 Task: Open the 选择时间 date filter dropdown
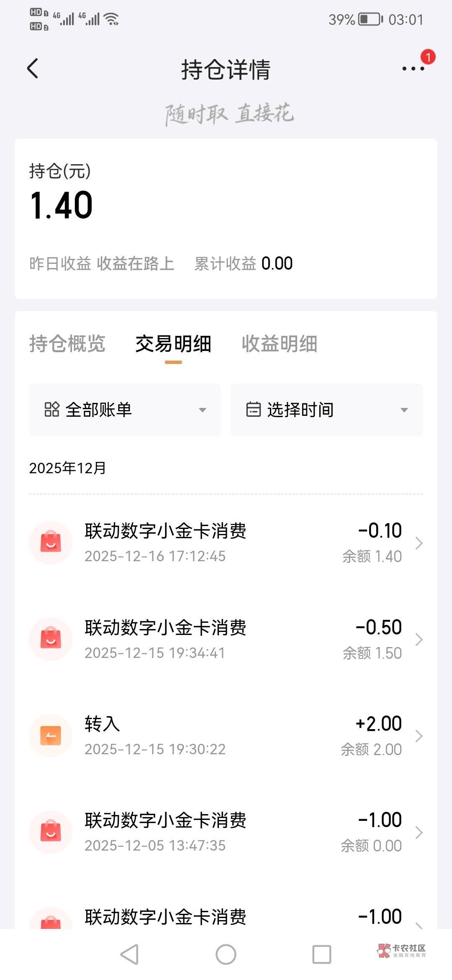coord(326,410)
